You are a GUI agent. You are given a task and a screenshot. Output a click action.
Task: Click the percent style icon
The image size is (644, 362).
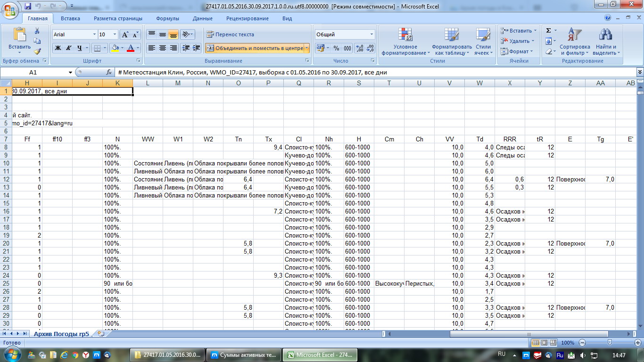(x=336, y=48)
